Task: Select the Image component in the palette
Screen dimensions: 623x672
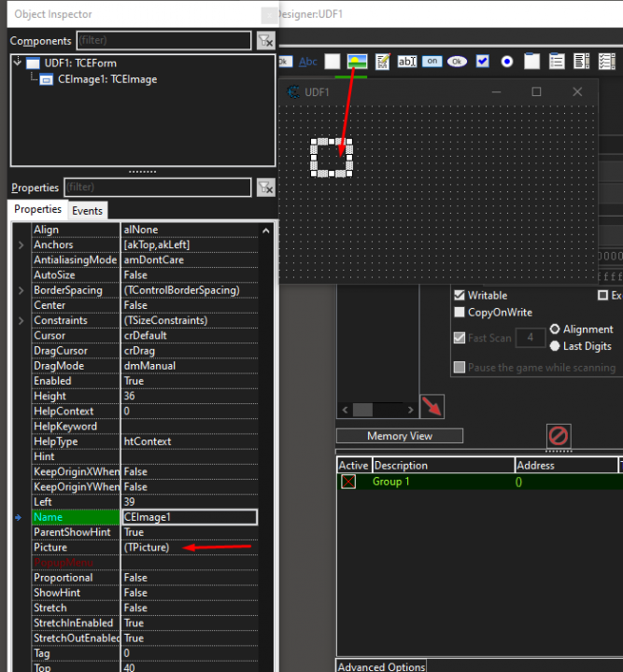Action: 357,62
